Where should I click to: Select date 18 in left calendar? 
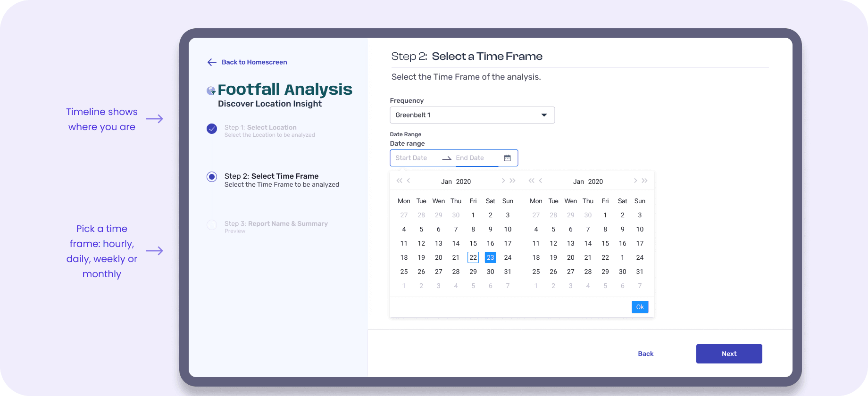click(404, 257)
